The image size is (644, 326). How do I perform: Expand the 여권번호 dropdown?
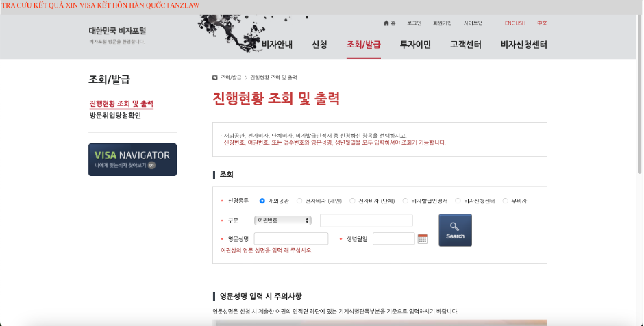coord(282,221)
